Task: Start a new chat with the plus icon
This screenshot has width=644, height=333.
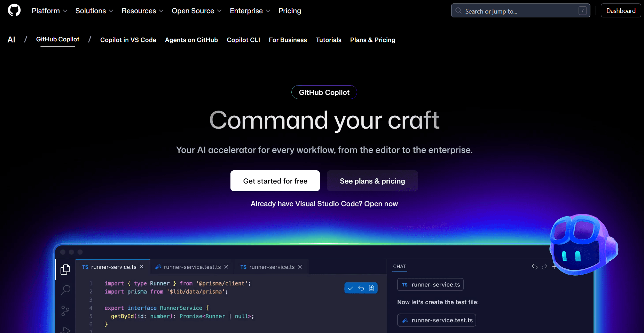Action: point(555,267)
